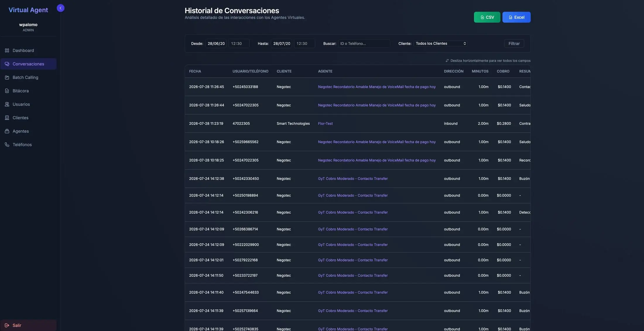Image resolution: width=644 pixels, height=331 pixels.
Task: Open the Agentes page label
Action: 20,131
